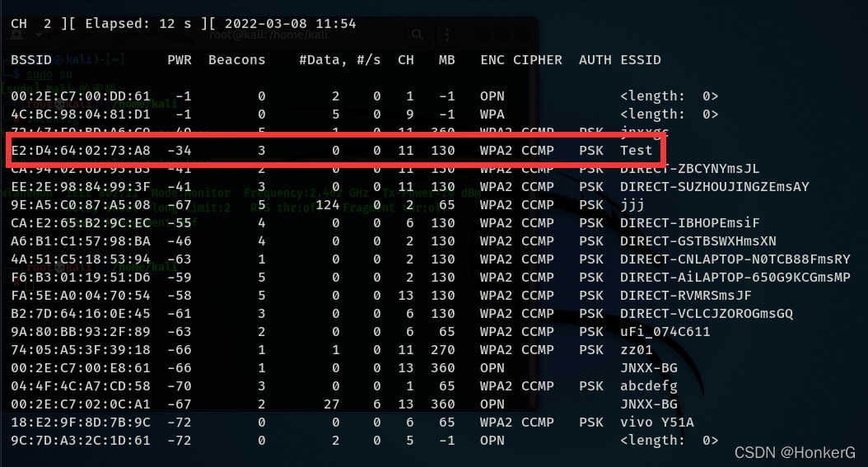Select BSSID B2:7D:64:16:0E:45
This screenshot has width=868, height=467.
tap(80, 314)
